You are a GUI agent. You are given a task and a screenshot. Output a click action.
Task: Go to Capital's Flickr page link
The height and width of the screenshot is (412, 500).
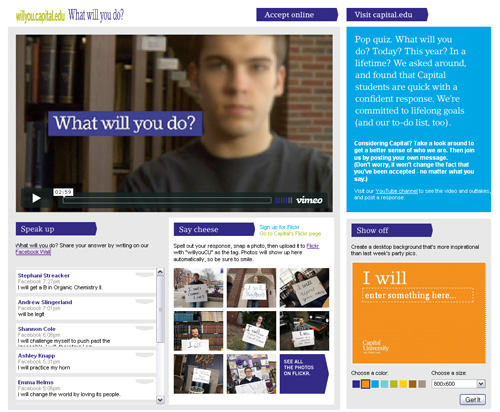click(x=290, y=234)
